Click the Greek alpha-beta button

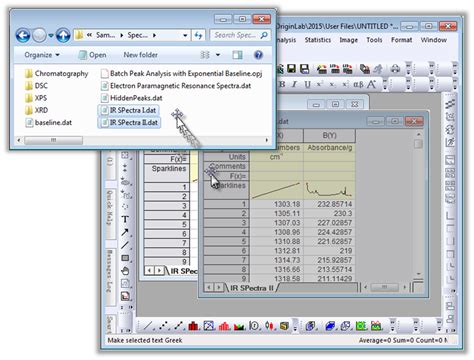point(358,84)
